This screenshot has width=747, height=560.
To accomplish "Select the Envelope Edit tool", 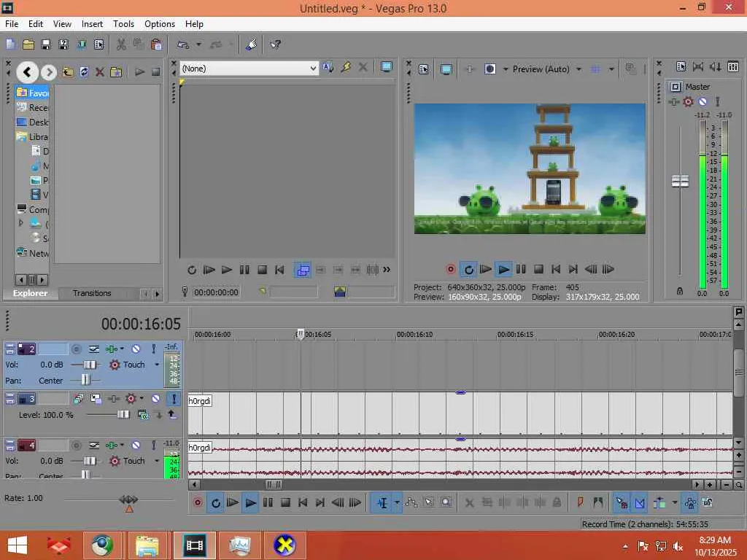I will coord(411,503).
